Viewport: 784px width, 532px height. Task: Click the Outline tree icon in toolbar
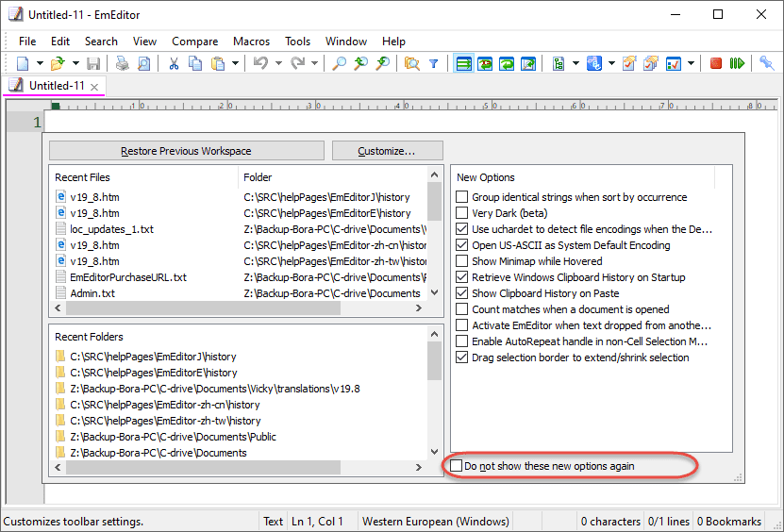tap(559, 63)
